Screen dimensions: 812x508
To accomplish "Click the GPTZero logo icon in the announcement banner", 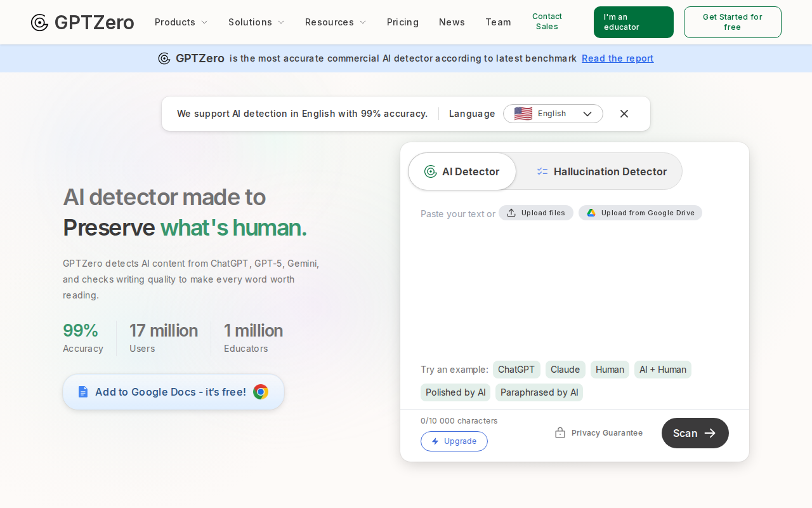I will tap(164, 58).
